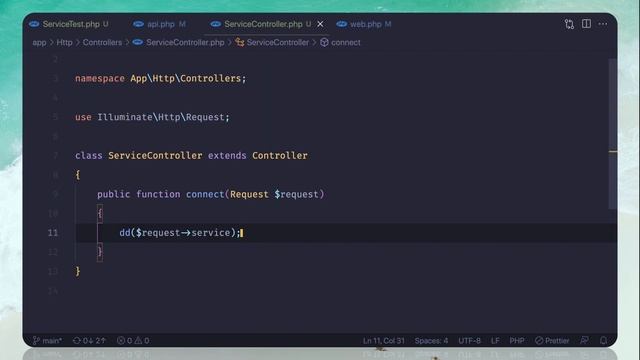The image size is (640, 360).
Task: Open the feedback icon in status bar
Action: pos(584,340)
